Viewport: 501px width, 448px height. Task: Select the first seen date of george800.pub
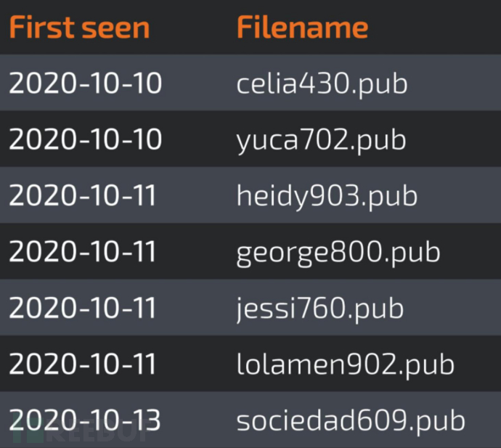[x=82, y=252]
